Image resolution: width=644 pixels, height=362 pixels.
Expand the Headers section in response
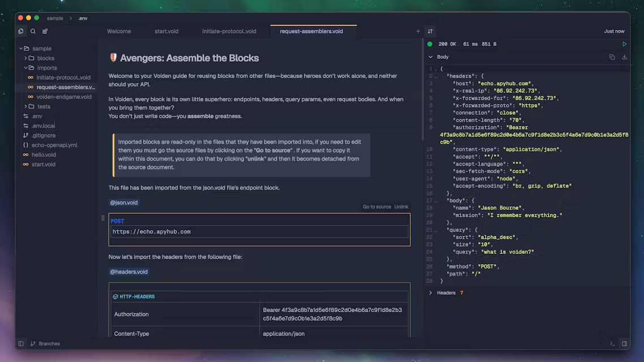coord(431,293)
